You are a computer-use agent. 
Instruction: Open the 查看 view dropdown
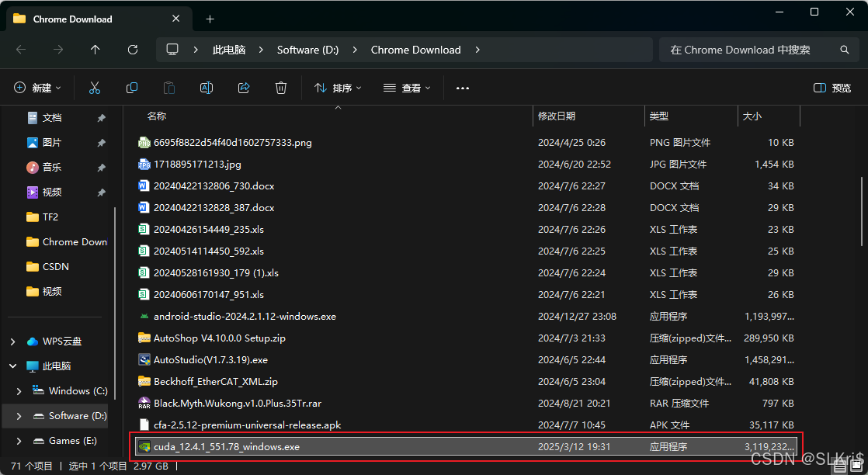(407, 88)
